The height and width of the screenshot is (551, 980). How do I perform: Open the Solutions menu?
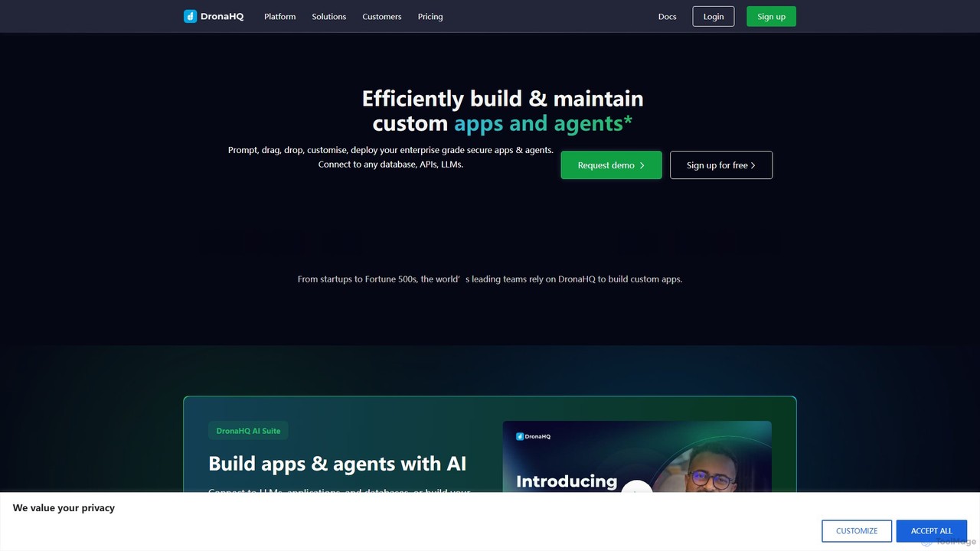pos(328,16)
